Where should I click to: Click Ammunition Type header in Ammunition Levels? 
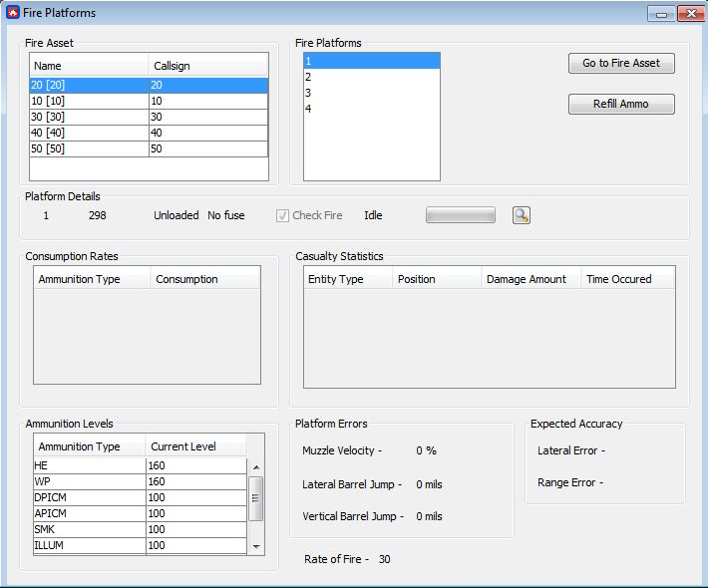(x=90, y=446)
